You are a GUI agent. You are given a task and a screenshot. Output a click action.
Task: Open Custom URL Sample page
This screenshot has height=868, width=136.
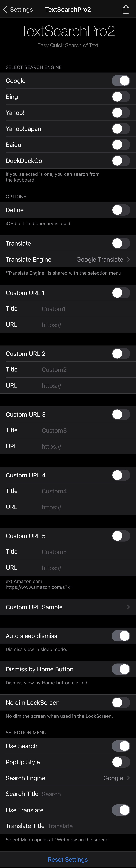coord(68,607)
